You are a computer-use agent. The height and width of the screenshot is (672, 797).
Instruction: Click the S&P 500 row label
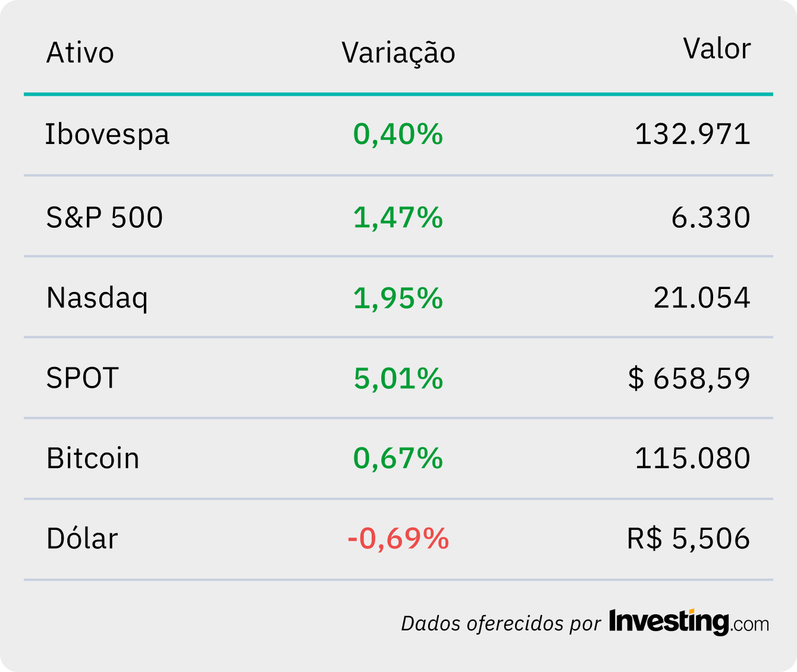pos(105,217)
